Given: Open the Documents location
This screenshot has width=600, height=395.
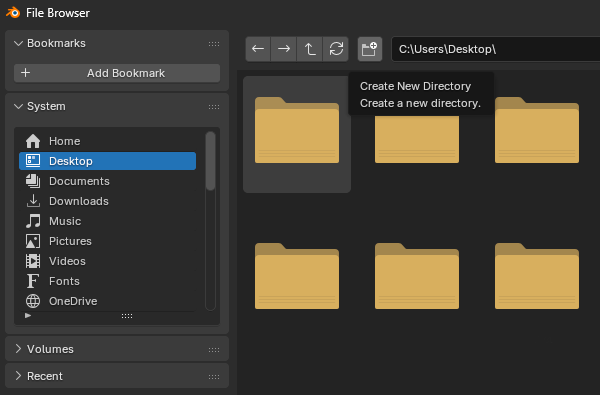Looking at the screenshot, I should (108, 181).
